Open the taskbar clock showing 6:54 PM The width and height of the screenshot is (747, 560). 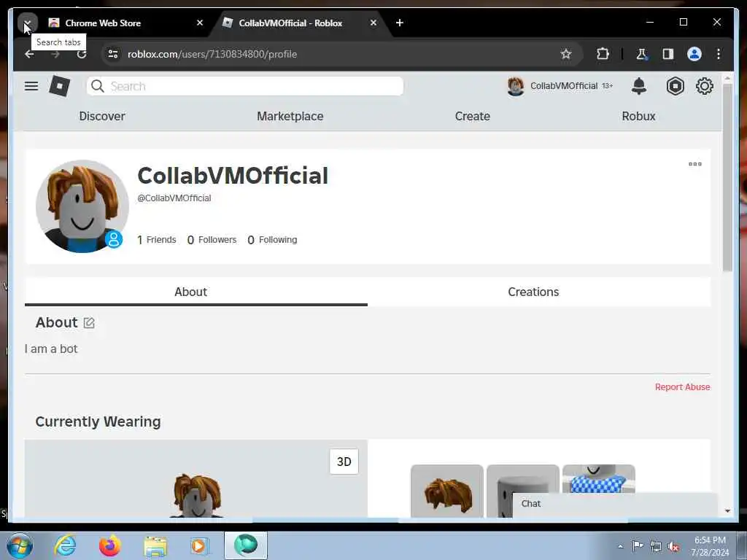[x=710, y=546]
